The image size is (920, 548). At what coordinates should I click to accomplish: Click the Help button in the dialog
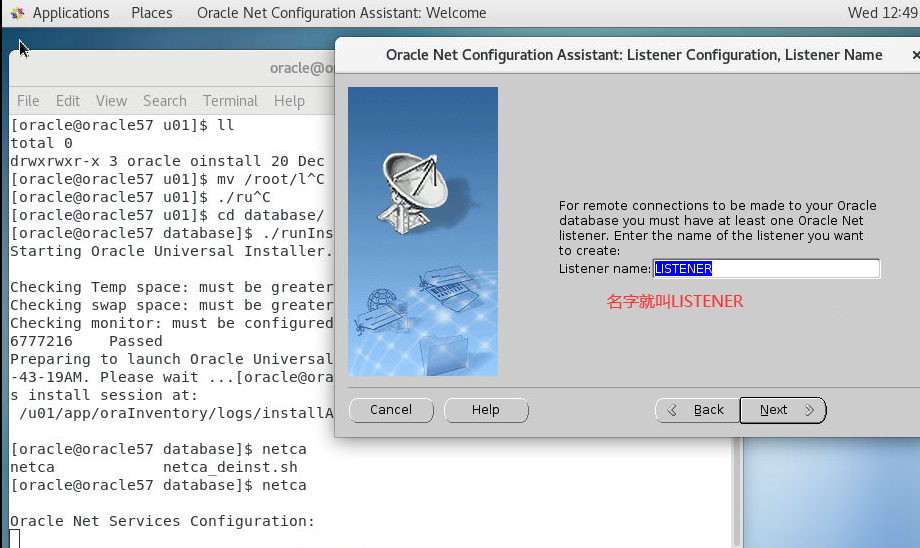[x=486, y=410]
